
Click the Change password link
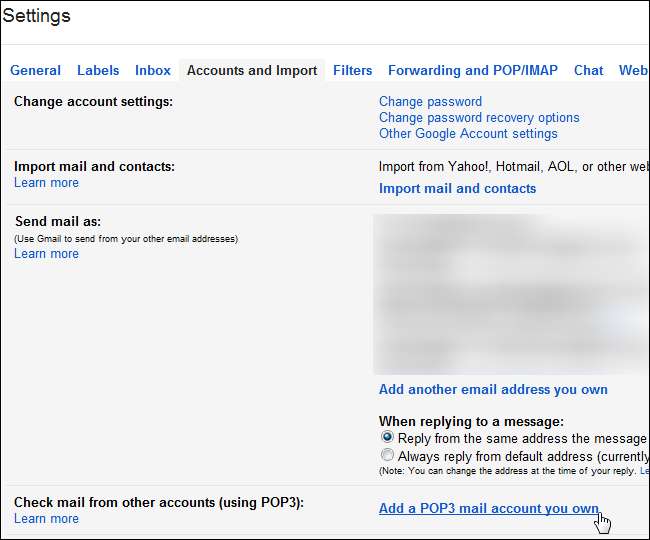(430, 102)
